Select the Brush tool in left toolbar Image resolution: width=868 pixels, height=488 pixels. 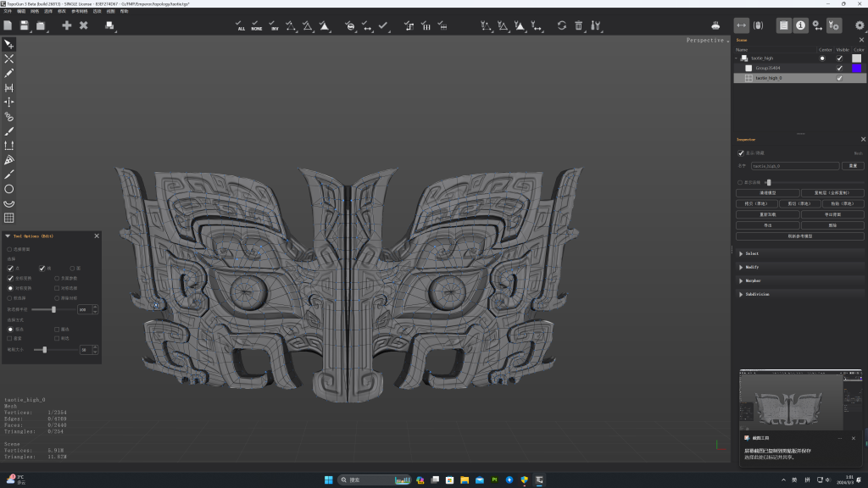[8, 131]
